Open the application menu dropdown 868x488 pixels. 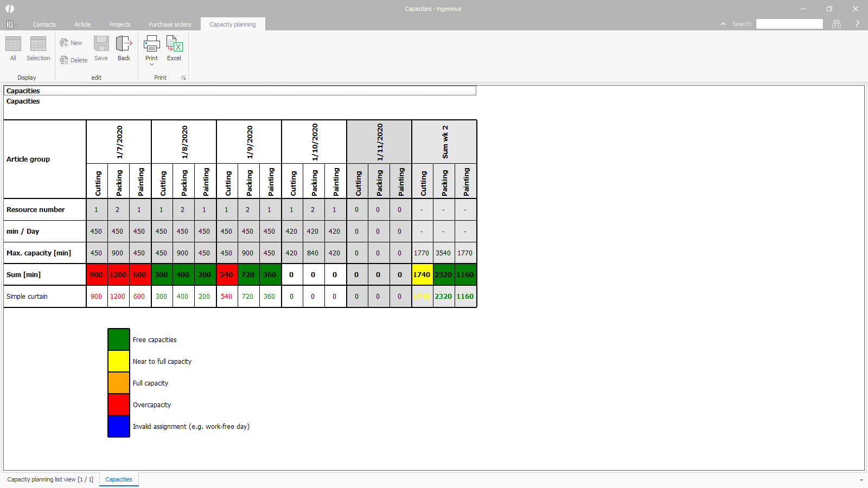pos(11,24)
